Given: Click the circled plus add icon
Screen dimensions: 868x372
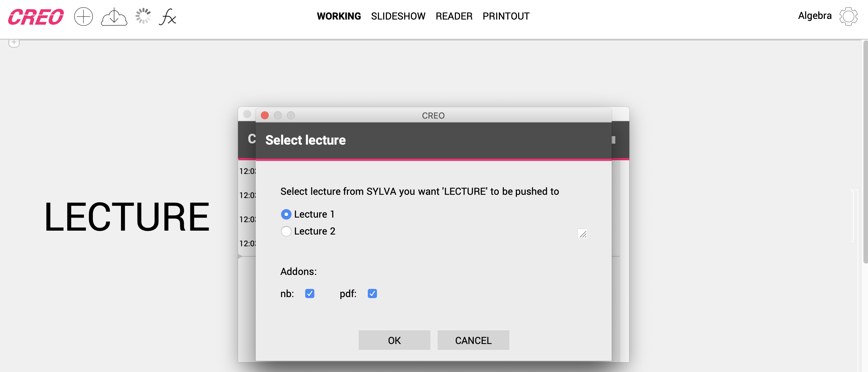Looking at the screenshot, I should [83, 17].
